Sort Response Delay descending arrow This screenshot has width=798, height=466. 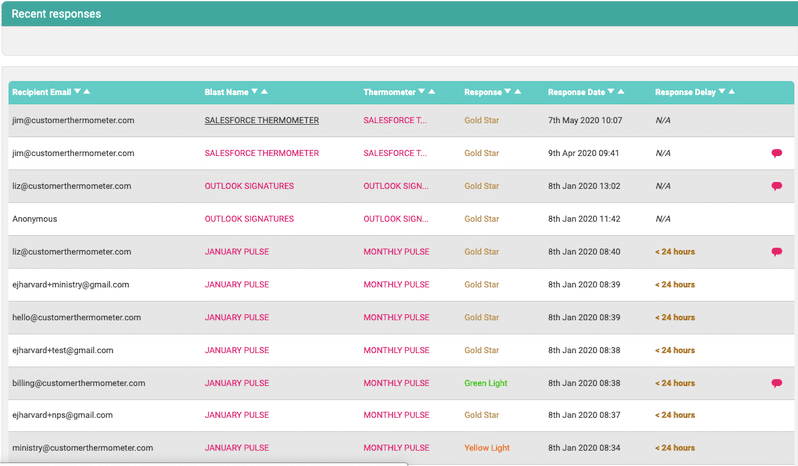[x=722, y=92]
